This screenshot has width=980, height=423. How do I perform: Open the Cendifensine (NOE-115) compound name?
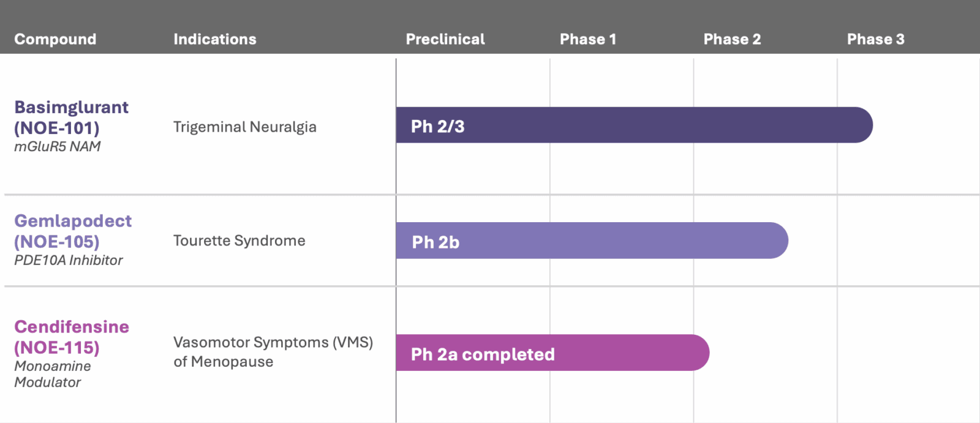pyautogui.click(x=72, y=337)
